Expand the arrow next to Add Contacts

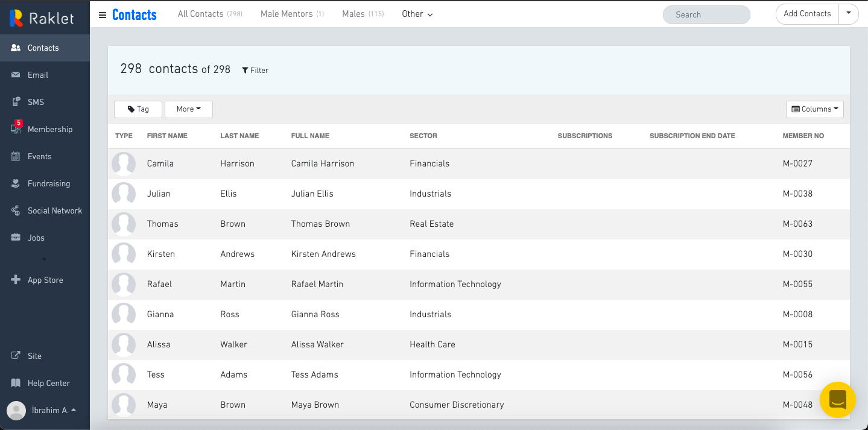pos(849,14)
